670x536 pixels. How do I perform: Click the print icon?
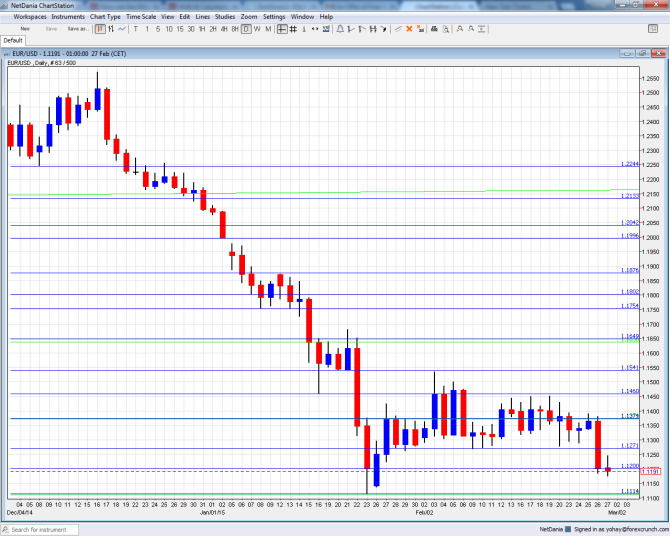point(434,29)
